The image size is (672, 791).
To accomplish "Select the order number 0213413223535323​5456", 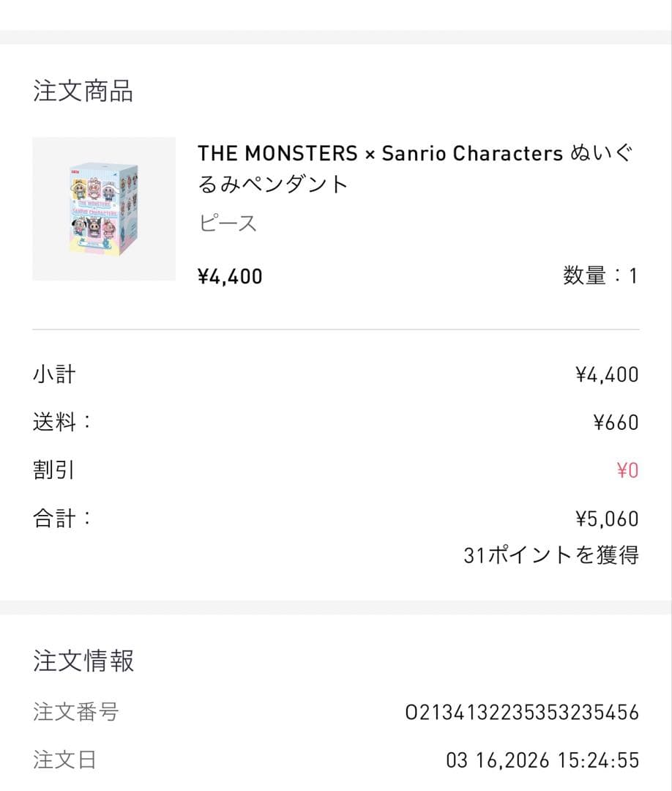I will point(521,712).
